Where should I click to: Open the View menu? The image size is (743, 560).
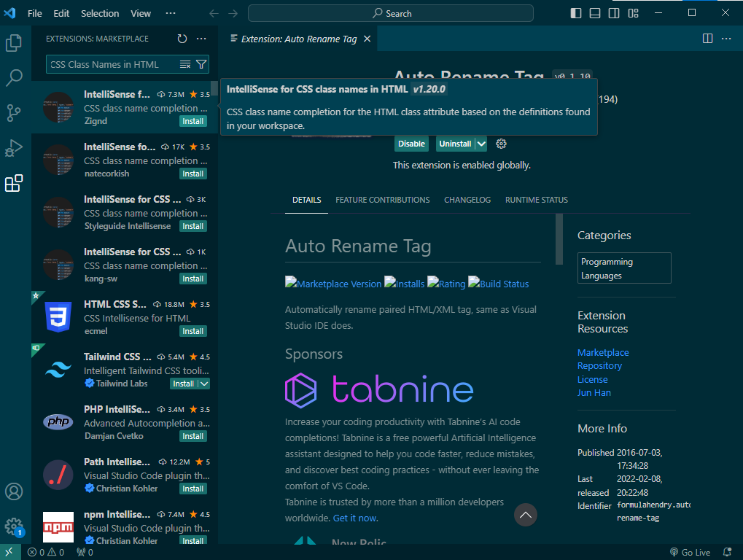141,13
